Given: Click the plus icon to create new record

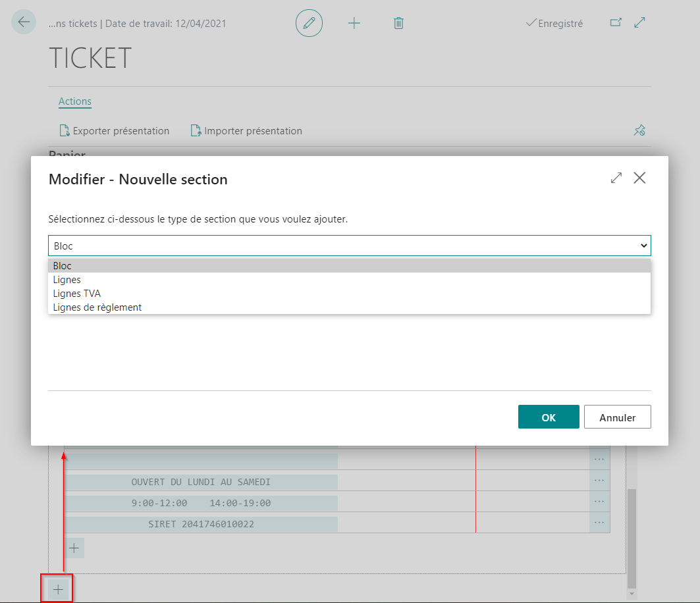Looking at the screenshot, I should (354, 23).
